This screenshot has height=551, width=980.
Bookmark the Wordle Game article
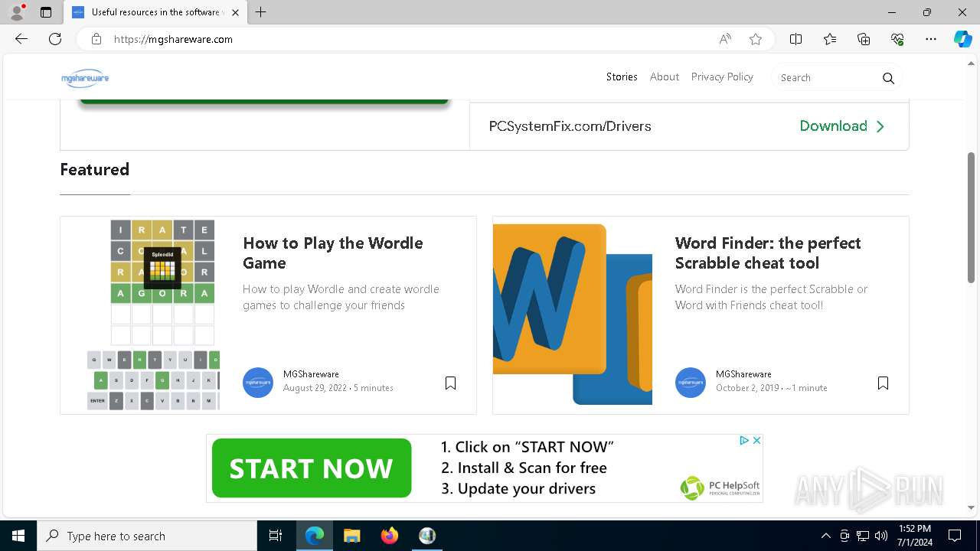[450, 383]
